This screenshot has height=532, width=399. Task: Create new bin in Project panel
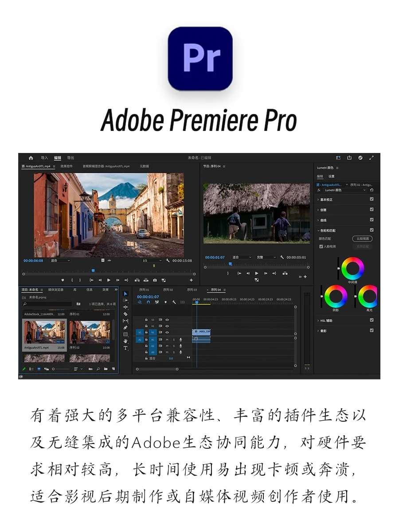[106, 369]
